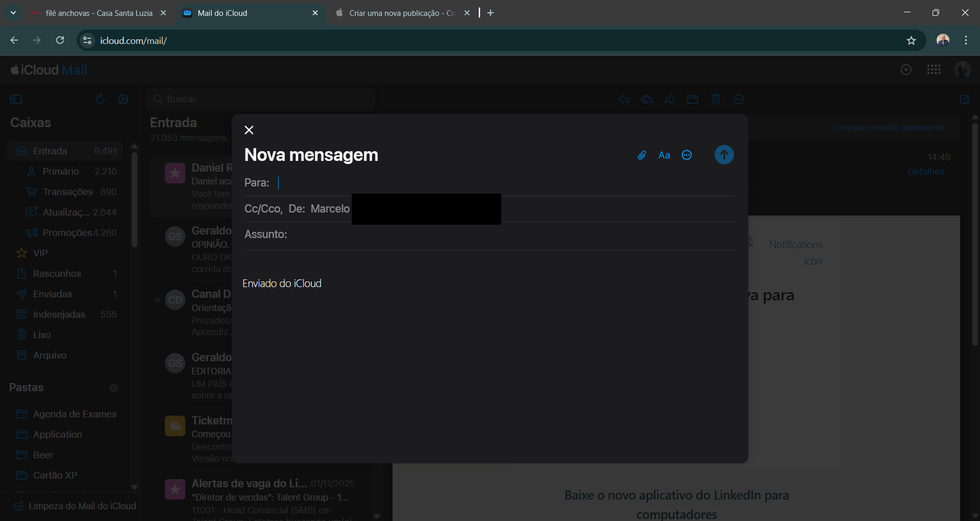Open the Chrome profile avatar
Image resolution: width=980 pixels, height=521 pixels.
pos(943,40)
